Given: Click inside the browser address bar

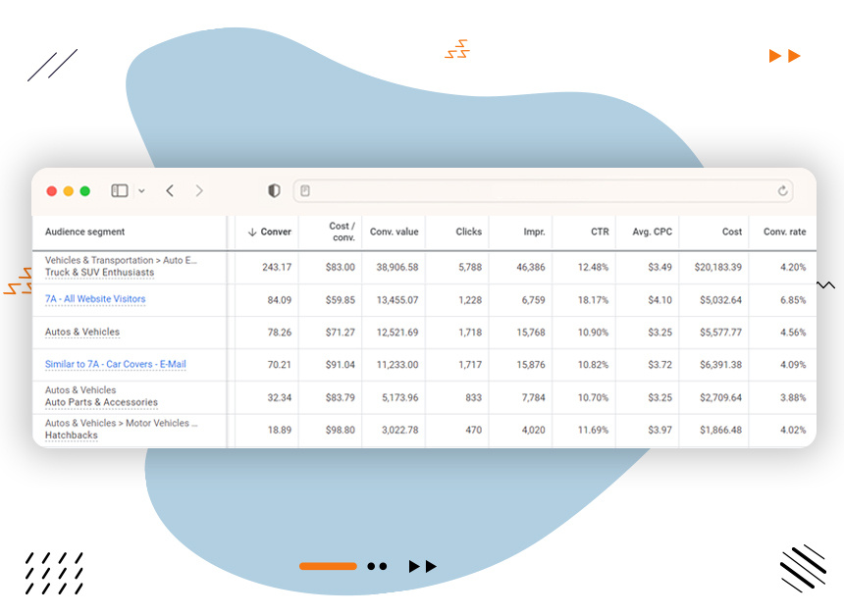Looking at the screenshot, I should 540,190.
